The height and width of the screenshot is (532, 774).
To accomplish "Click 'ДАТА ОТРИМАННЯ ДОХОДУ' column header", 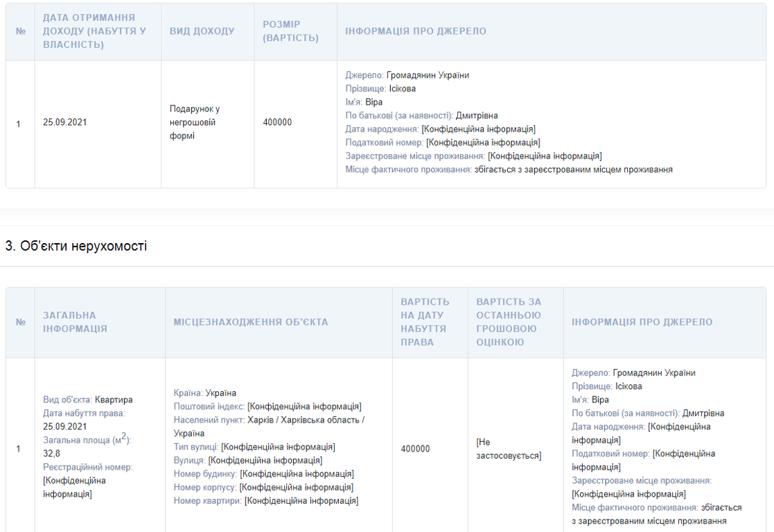I will tap(94, 31).
